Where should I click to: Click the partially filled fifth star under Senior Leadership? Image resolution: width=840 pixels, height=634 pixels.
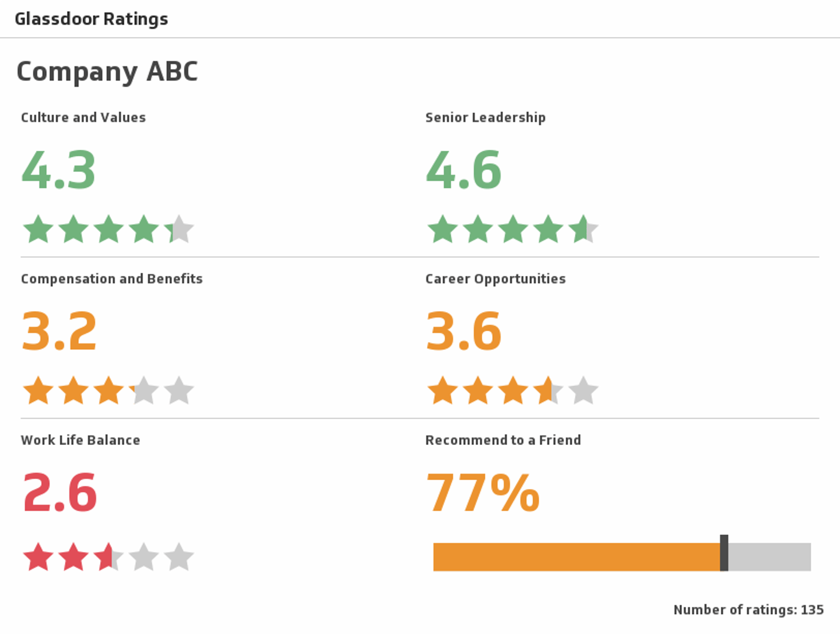[x=583, y=230]
